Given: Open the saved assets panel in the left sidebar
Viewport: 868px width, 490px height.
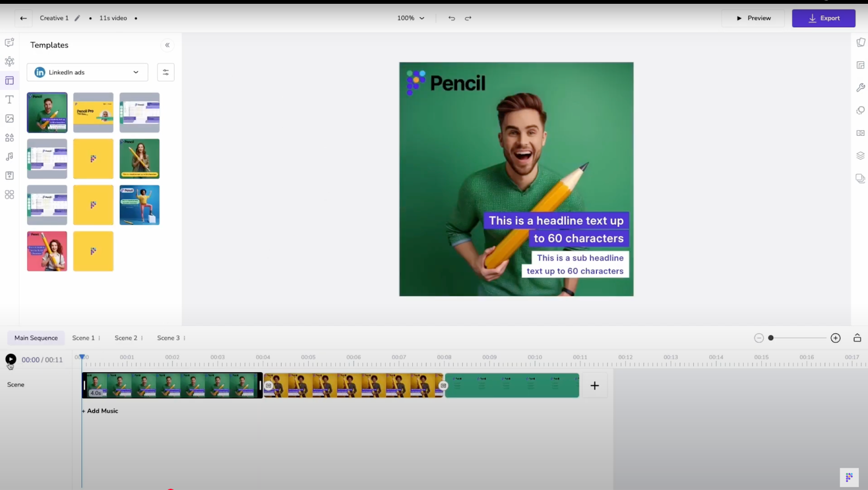Looking at the screenshot, I should 9,175.
